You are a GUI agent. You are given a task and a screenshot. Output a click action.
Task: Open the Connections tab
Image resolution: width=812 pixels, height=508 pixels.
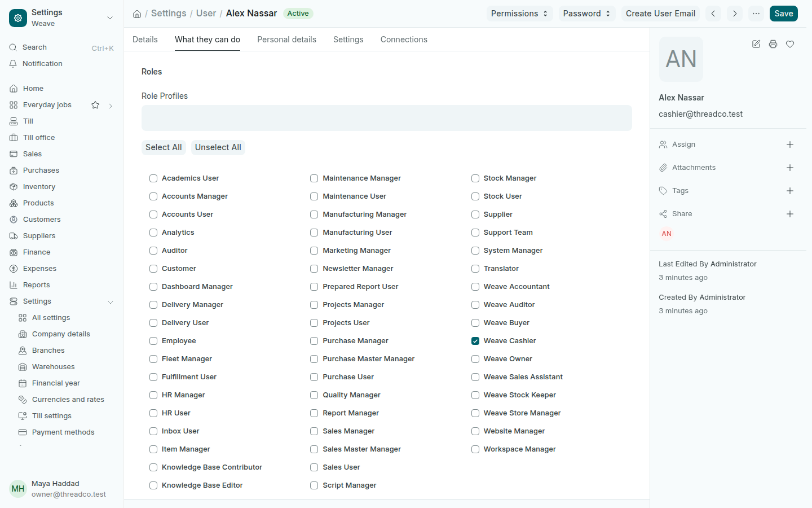(404, 40)
